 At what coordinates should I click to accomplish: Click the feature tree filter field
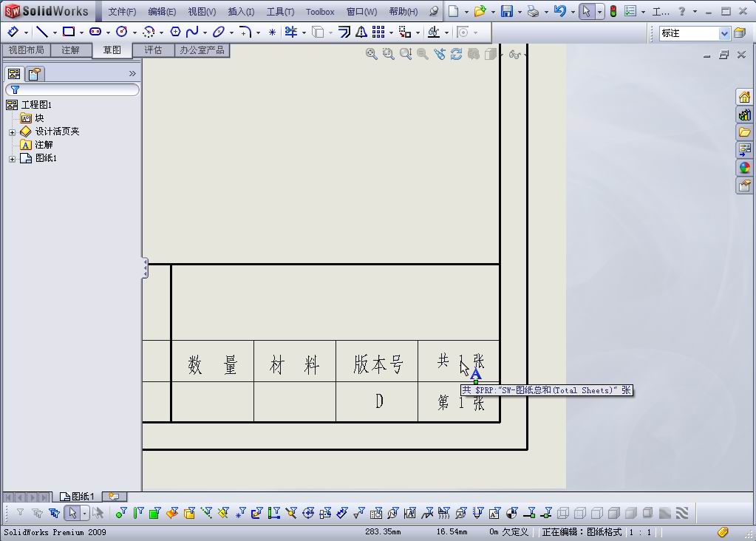[72, 89]
